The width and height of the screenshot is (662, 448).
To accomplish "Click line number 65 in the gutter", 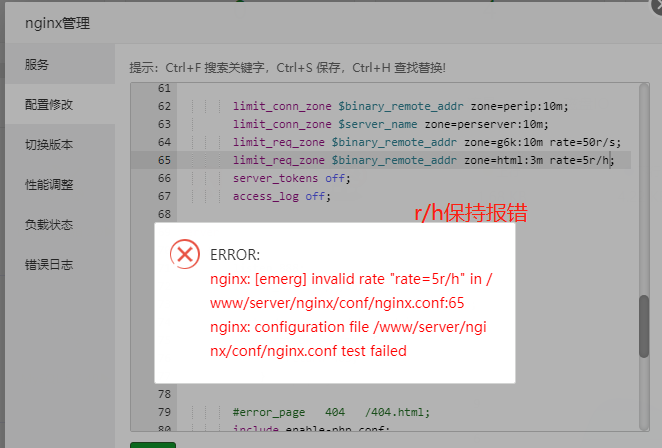I will point(164,160).
